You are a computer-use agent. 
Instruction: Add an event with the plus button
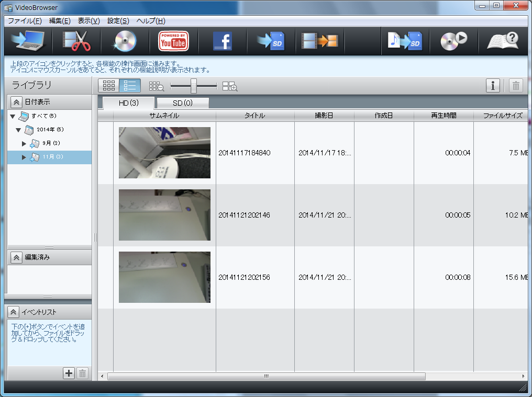click(69, 373)
